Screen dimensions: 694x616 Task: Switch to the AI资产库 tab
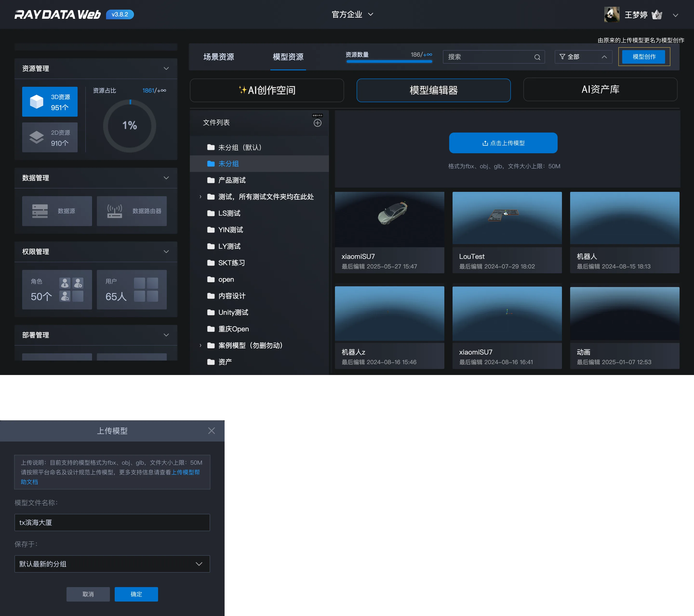pos(600,89)
